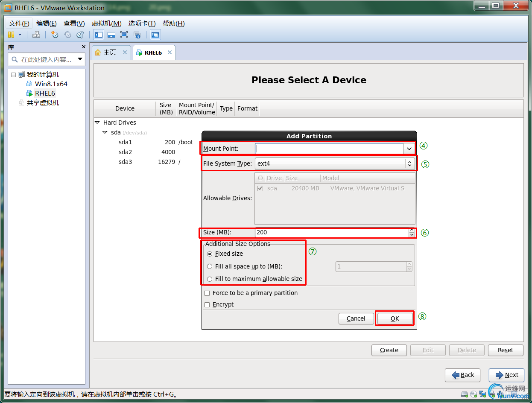
Task: Open the 编辑(E) menu
Action: click(47, 23)
